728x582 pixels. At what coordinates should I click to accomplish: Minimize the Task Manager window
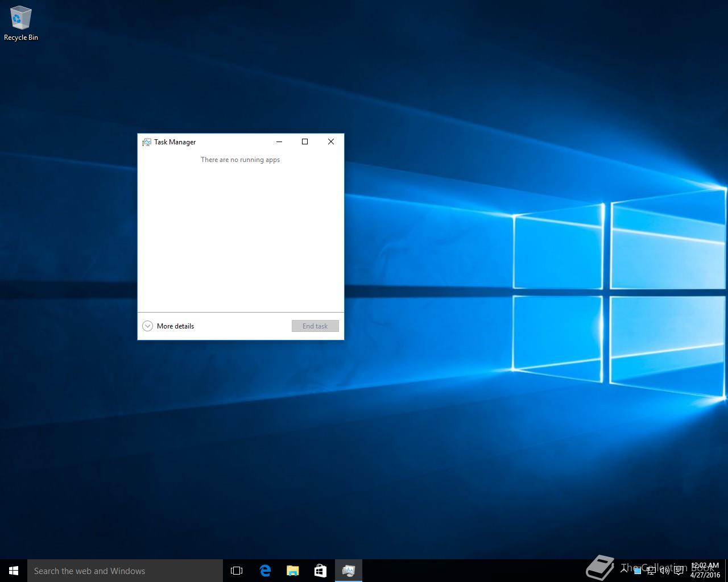(279, 142)
